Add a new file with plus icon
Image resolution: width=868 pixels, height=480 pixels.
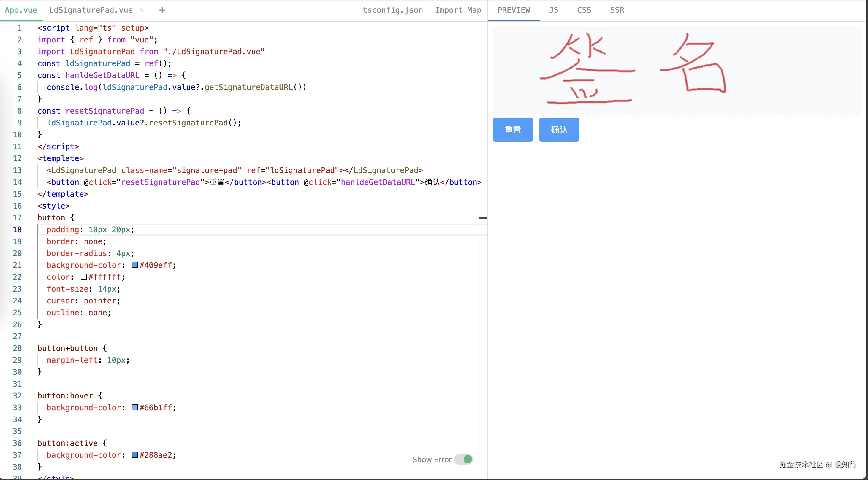[x=162, y=10]
